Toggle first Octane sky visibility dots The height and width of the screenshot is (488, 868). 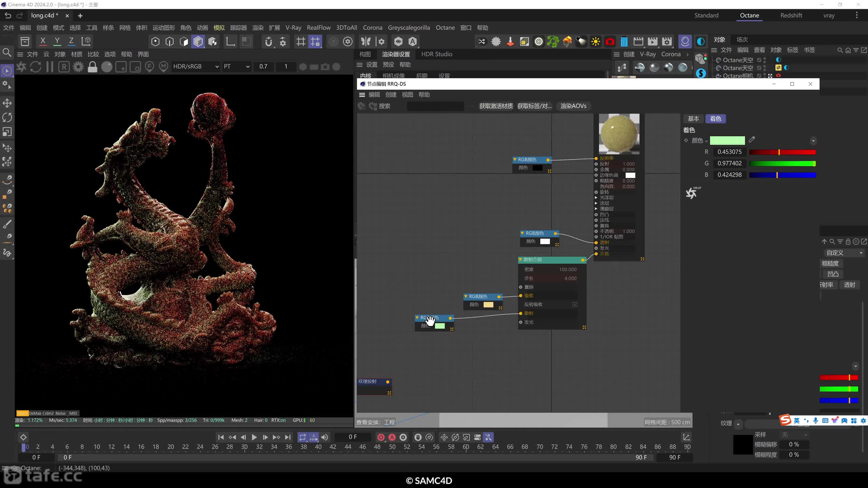(765, 60)
